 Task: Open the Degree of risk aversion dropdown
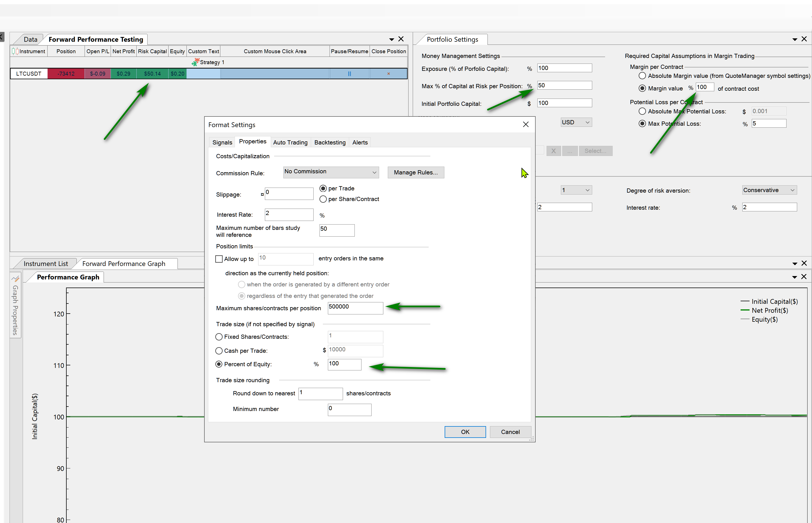[769, 190]
